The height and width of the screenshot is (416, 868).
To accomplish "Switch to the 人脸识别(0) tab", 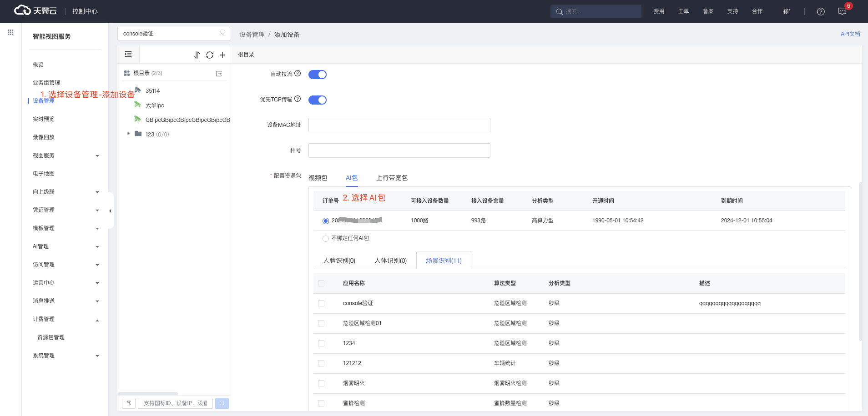I will tap(339, 261).
